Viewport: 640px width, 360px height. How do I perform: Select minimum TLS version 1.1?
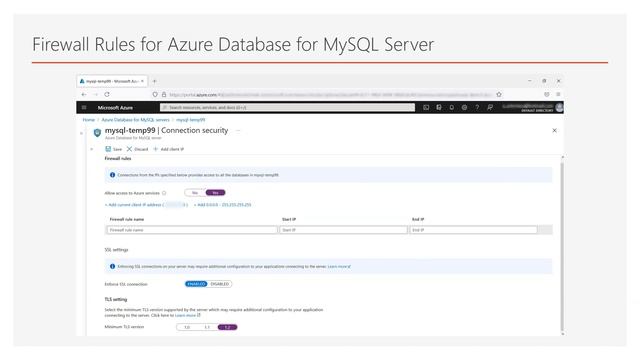pyautogui.click(x=207, y=327)
